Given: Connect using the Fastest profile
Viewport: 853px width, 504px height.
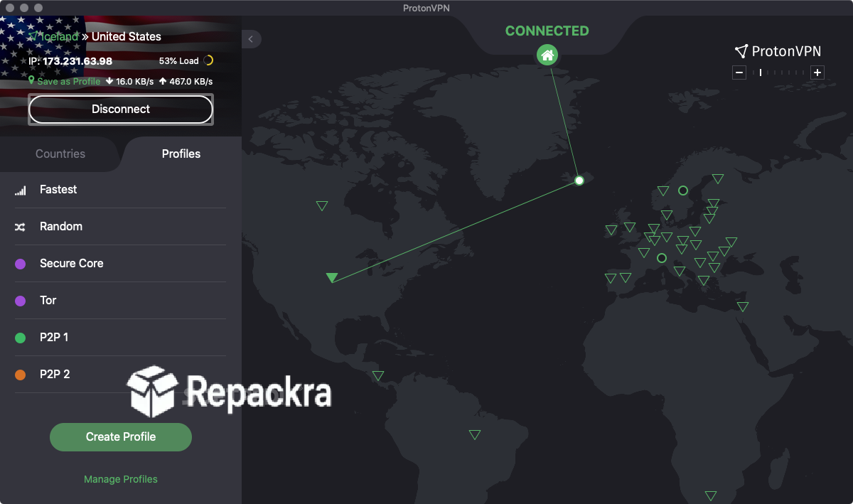Looking at the screenshot, I should click(120, 190).
